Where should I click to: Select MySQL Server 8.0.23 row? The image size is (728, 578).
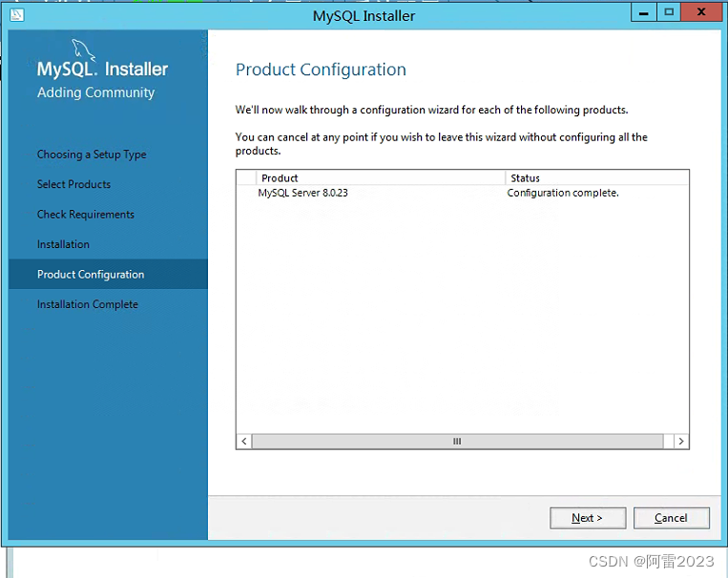click(463, 193)
